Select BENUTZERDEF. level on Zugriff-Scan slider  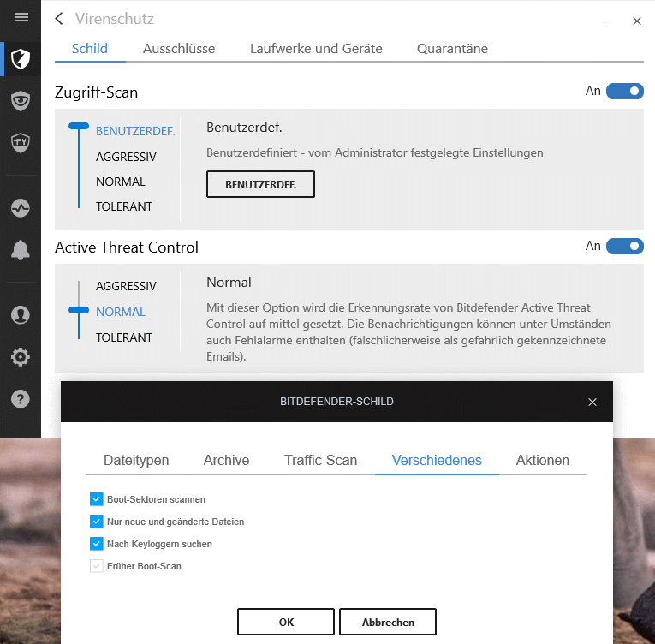[135, 131]
